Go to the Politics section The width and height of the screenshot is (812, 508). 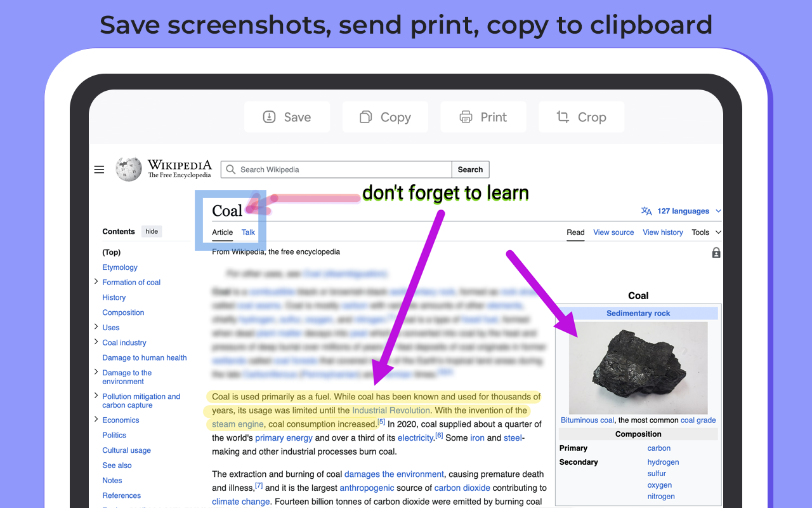tap(114, 435)
